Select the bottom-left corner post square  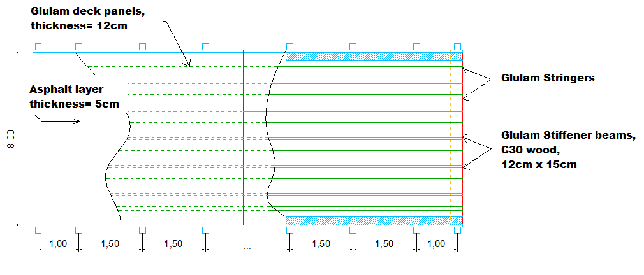[x=38, y=230]
